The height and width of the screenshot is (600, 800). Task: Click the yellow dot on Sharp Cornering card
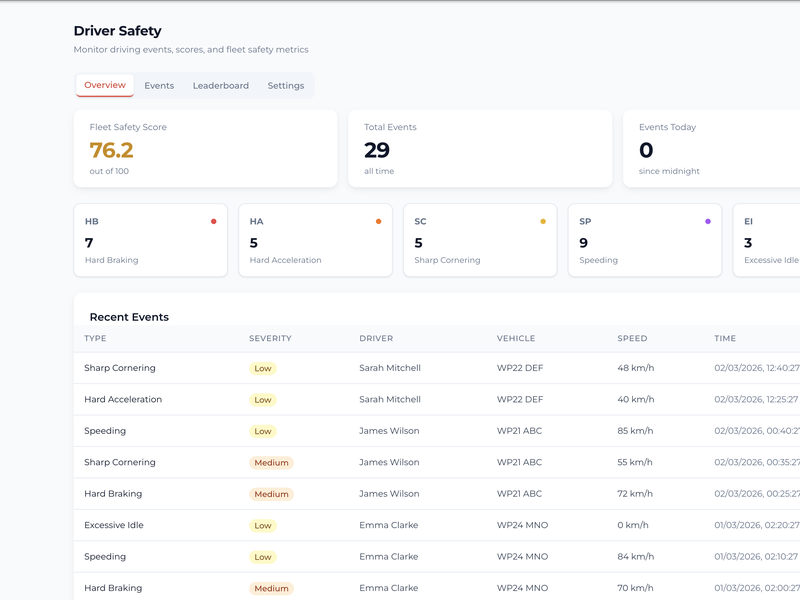[543, 221]
